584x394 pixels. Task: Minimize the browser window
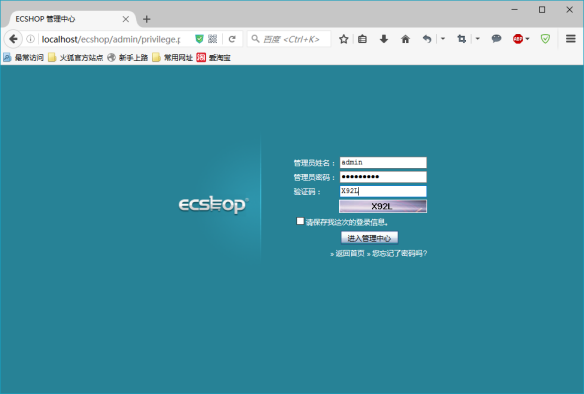pos(515,10)
